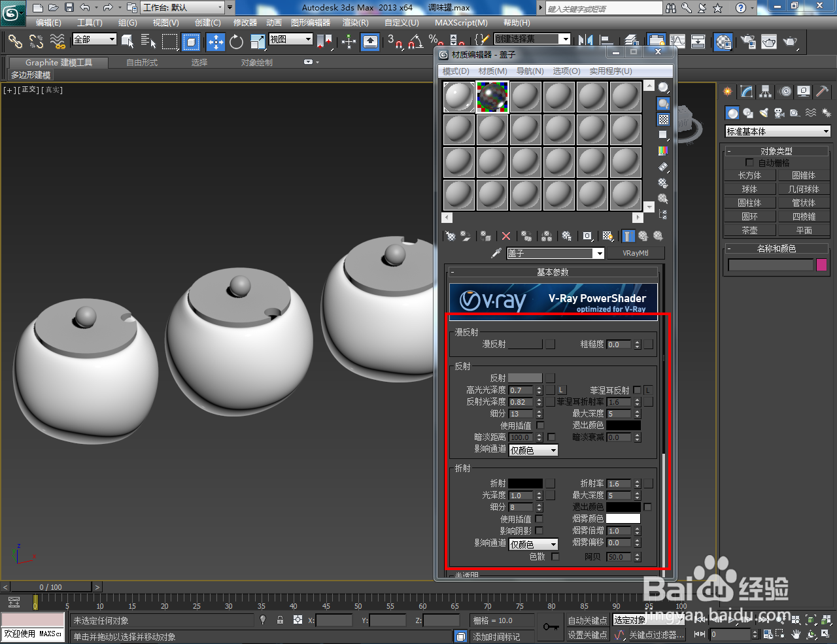
Task: Select the second material sample sphere
Action: tap(492, 97)
